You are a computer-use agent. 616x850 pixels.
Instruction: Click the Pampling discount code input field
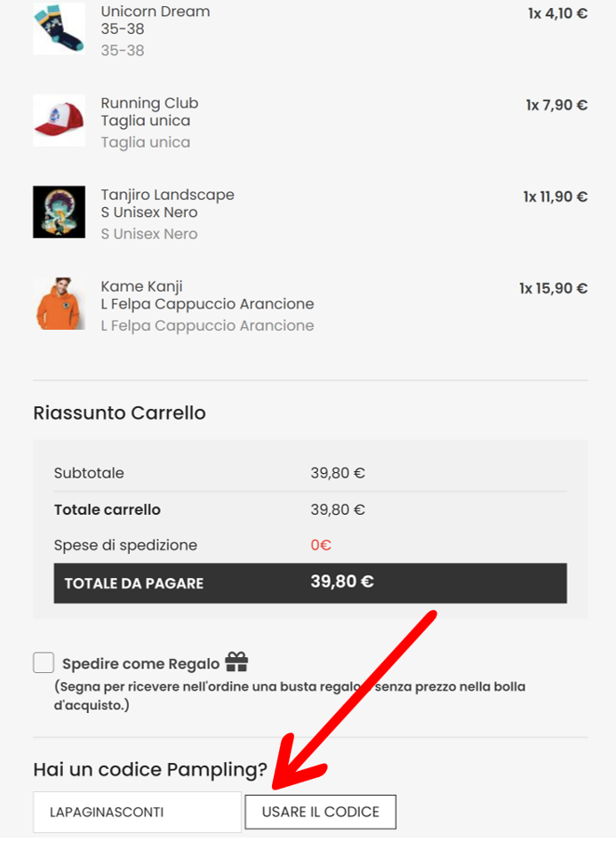(x=137, y=812)
